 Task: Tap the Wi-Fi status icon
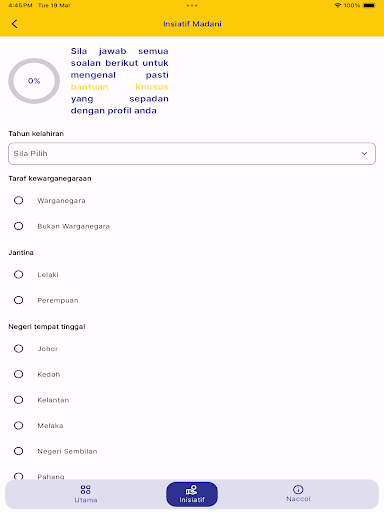(x=338, y=5)
